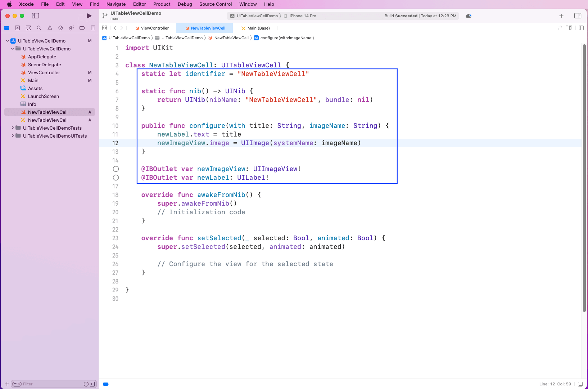Screen dimensions: 588x389
Task: Open the Add Editor split icon
Action: click(582, 28)
